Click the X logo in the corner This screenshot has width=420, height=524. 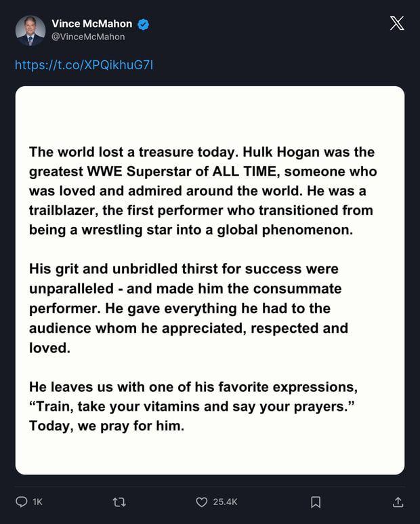[397, 24]
